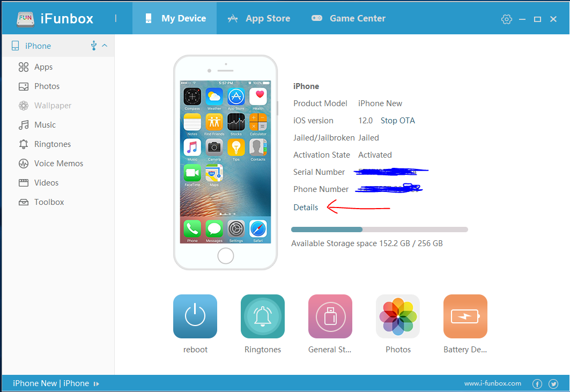Open the Ringtones bell tile
Viewport: 570px width, 392px height.
pos(262,316)
